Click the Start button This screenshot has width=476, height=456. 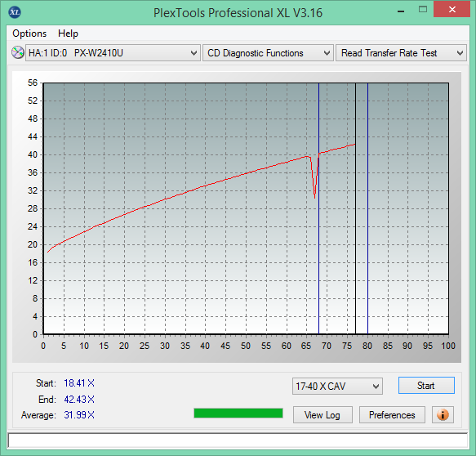click(426, 386)
